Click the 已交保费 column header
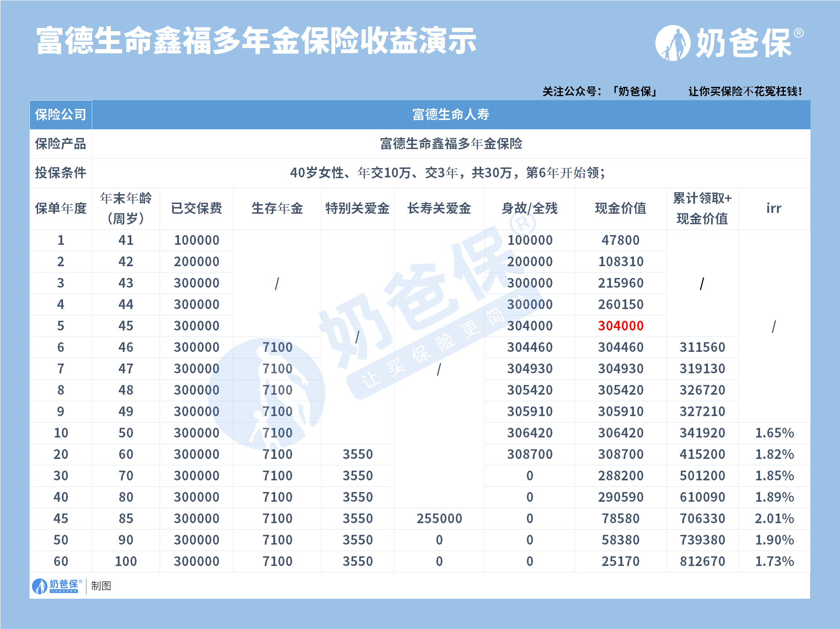 point(196,208)
